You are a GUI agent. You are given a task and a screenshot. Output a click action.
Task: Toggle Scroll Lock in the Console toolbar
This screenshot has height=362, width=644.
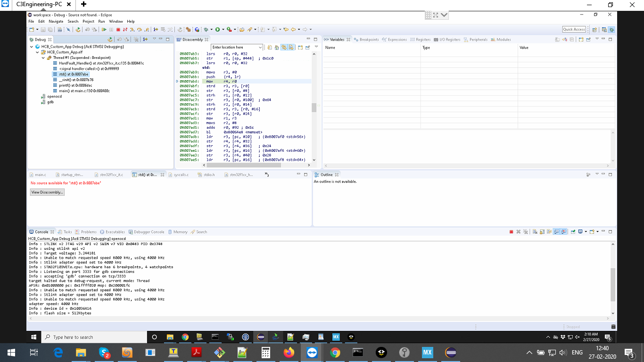(x=542, y=232)
